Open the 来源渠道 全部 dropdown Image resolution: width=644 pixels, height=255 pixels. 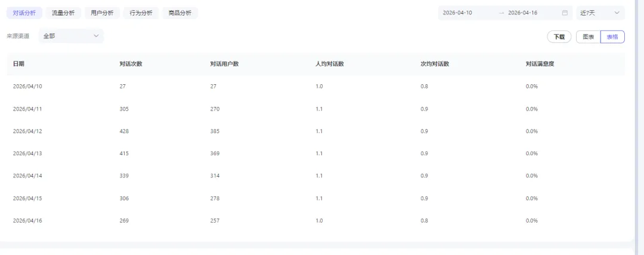point(71,36)
